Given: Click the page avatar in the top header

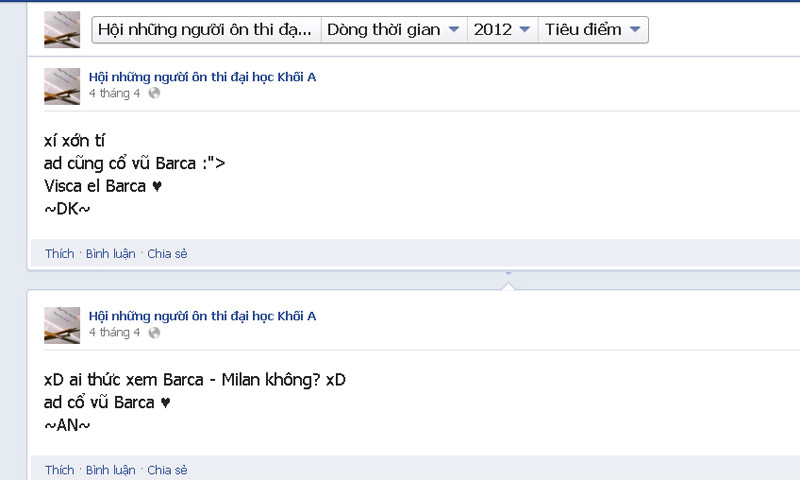Looking at the screenshot, I should [x=62, y=30].
